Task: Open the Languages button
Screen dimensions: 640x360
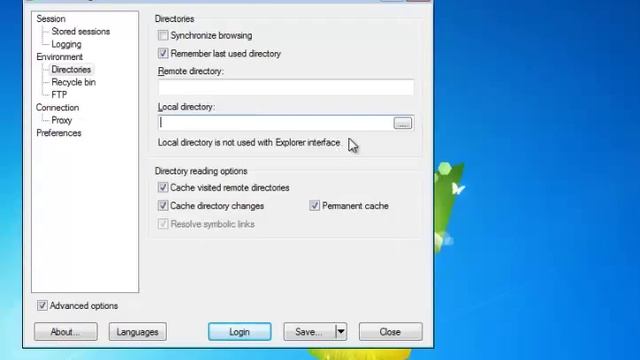Action: click(x=138, y=332)
